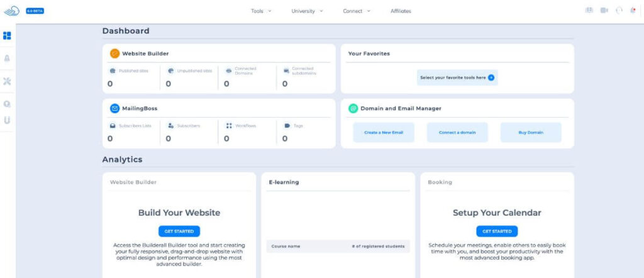Click Get Started under Build Your Website
Viewport: 644px width, 278px height.
click(x=179, y=231)
